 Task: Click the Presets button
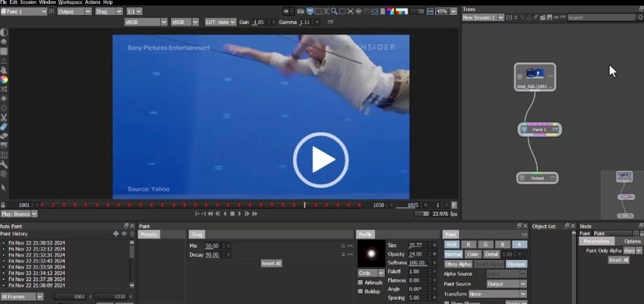coord(148,235)
